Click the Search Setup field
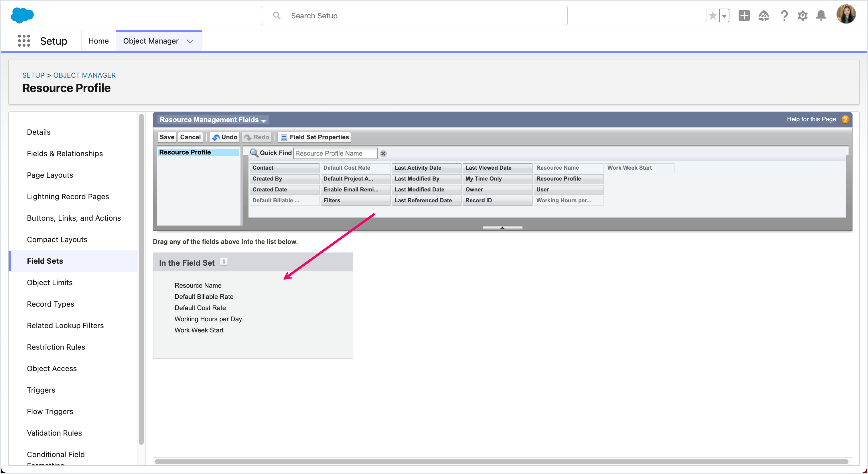The width and height of the screenshot is (868, 474). point(414,15)
